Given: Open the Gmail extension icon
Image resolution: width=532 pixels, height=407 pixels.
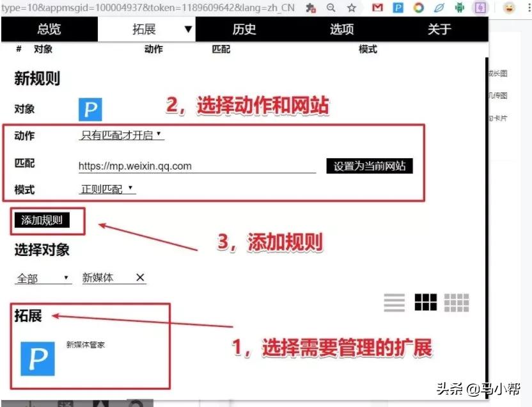Looking at the screenshot, I should point(377,8).
